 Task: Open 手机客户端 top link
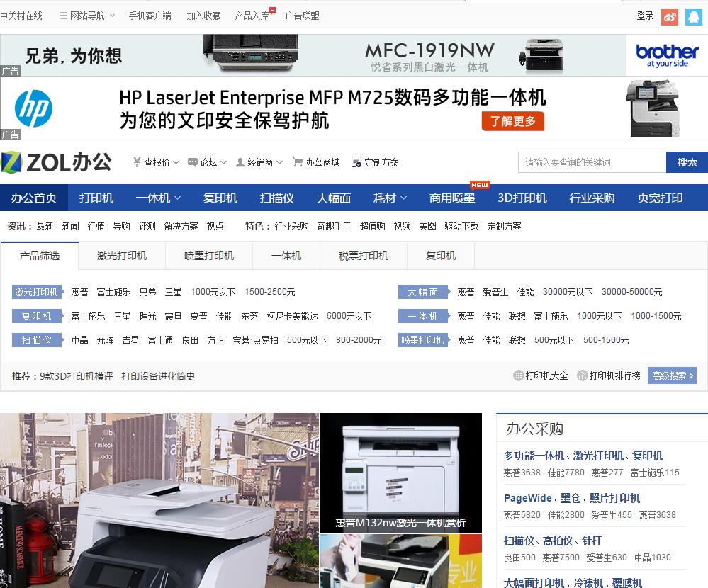click(x=150, y=16)
